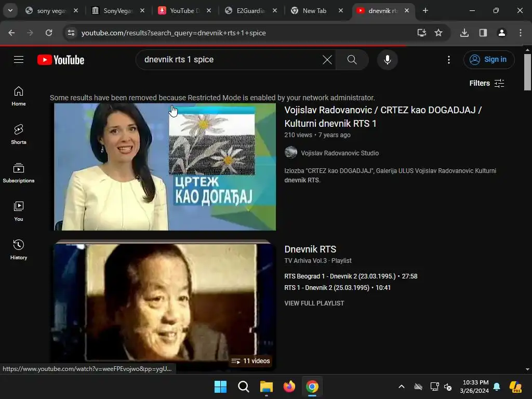Image resolution: width=532 pixels, height=399 pixels.
Task: Go forward with the browser forward arrow
Action: (x=30, y=33)
